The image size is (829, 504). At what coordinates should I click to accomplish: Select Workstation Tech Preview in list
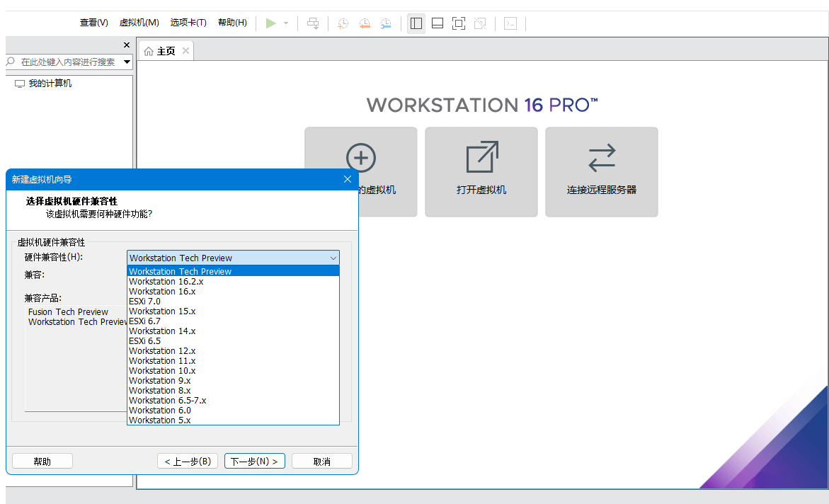tap(233, 271)
